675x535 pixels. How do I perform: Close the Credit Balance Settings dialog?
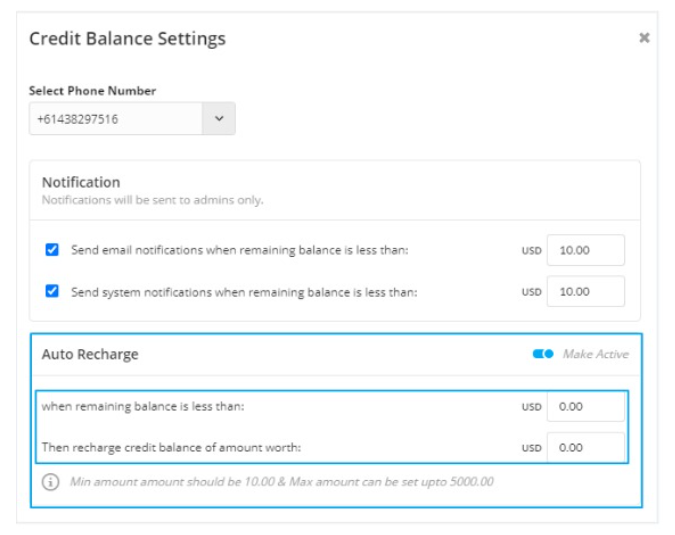[x=644, y=38]
